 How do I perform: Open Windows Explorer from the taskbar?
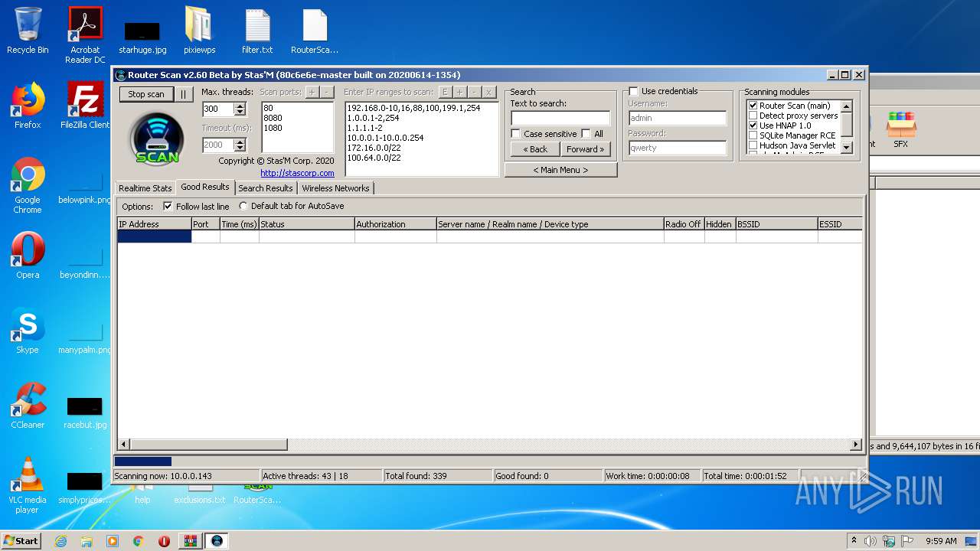[87, 541]
